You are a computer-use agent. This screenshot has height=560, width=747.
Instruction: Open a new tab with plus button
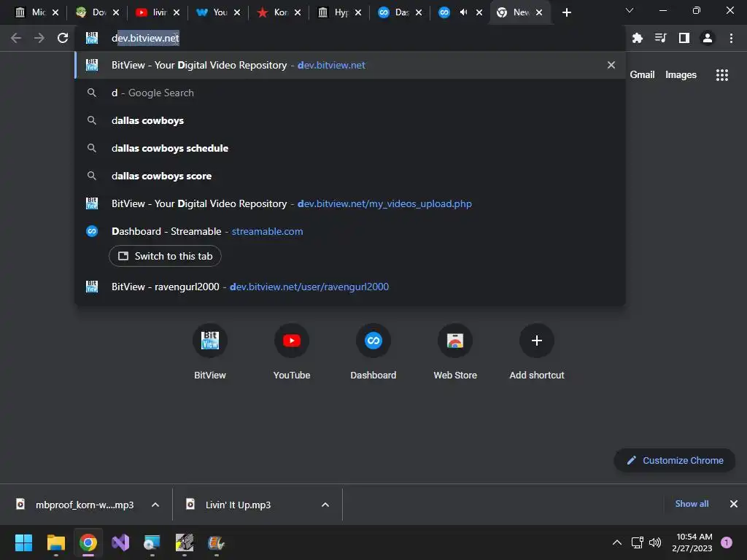click(x=566, y=12)
